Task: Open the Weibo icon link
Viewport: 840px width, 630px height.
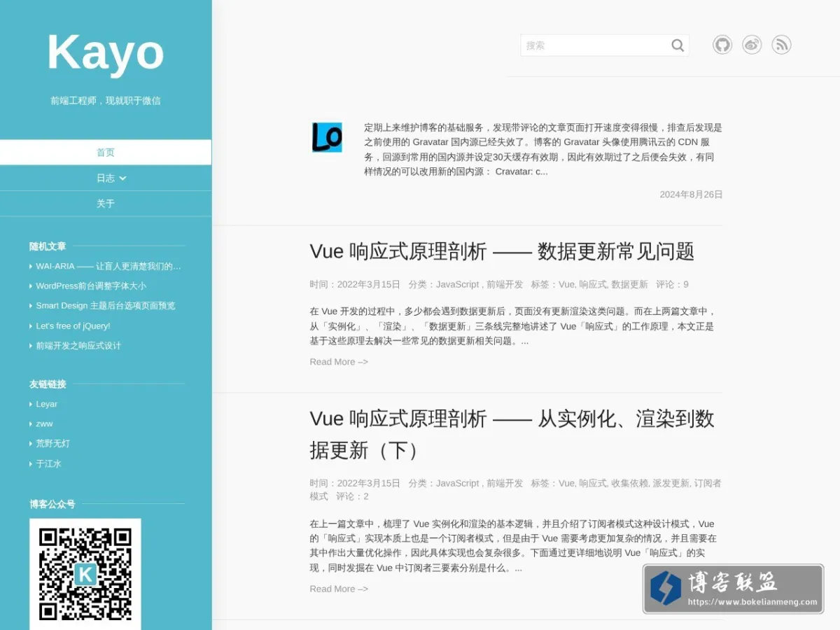Action: (x=752, y=45)
